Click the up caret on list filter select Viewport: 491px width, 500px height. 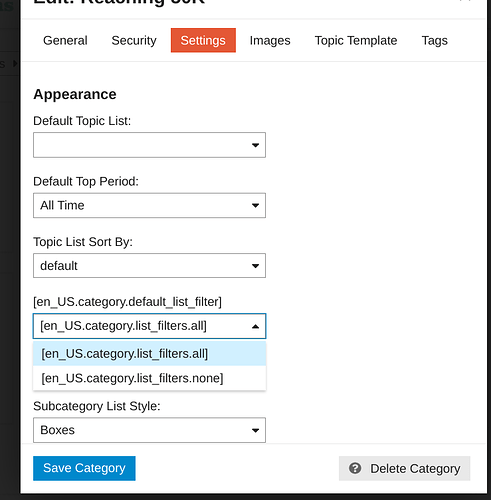(x=255, y=326)
